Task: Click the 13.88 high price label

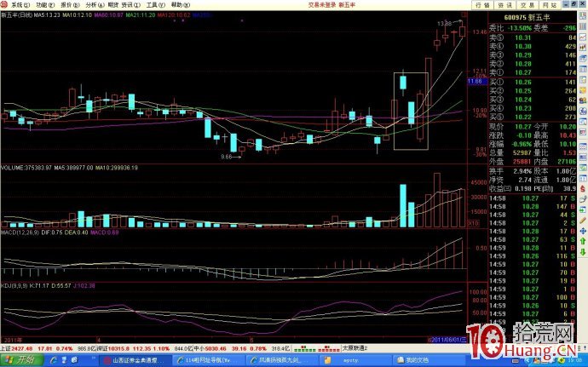Action: coord(444,24)
